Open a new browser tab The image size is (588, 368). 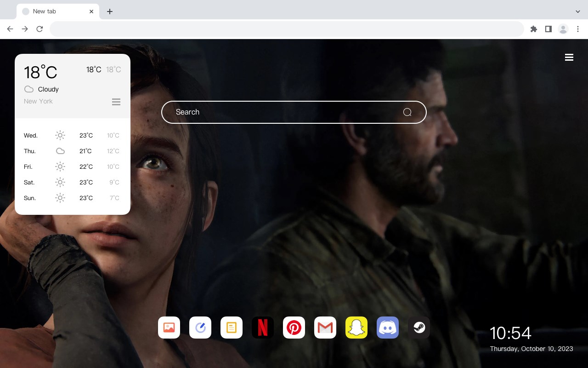[109, 11]
